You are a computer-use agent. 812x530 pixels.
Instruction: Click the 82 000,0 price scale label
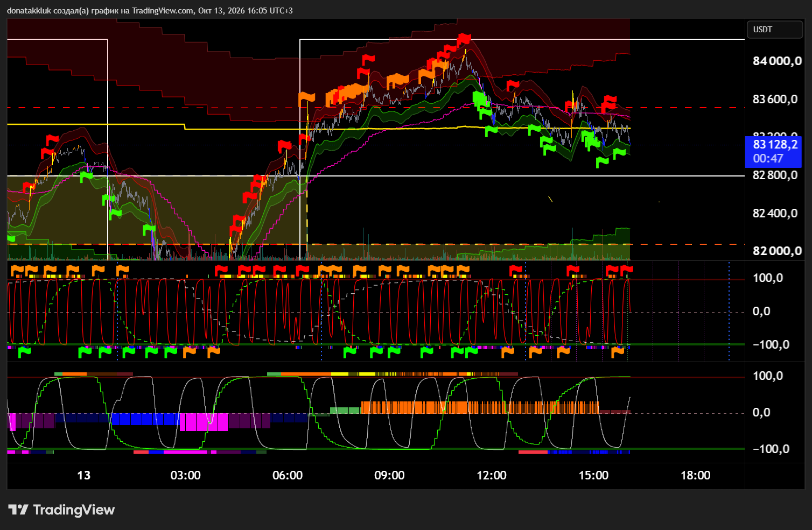[x=777, y=251]
